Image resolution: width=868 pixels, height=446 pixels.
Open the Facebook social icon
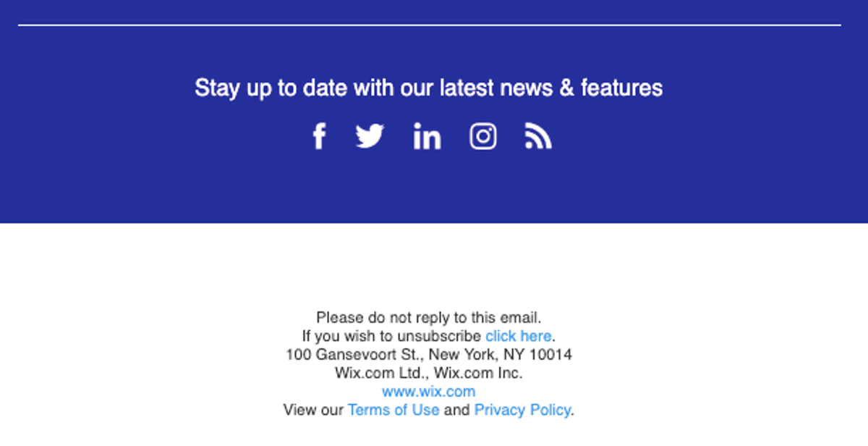(x=319, y=136)
